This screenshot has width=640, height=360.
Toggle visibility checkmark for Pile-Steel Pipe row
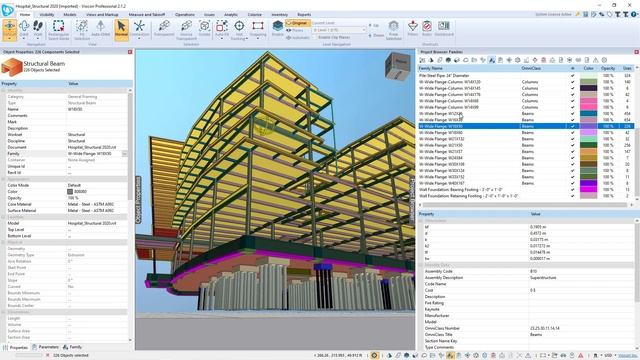(x=572, y=76)
